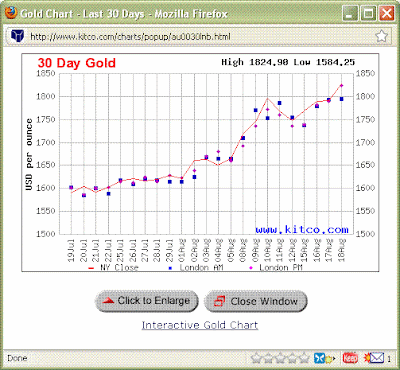
Task: Click the Done status bar text
Action: coord(17,358)
